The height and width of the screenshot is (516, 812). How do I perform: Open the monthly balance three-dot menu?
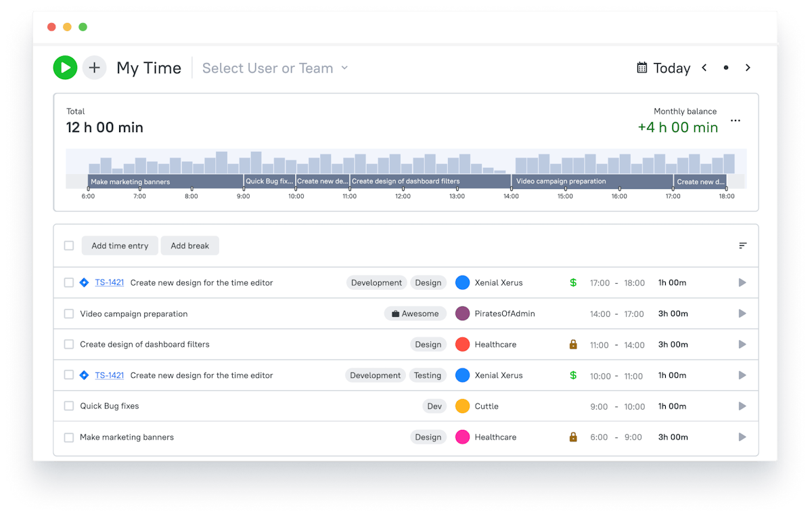[736, 121]
